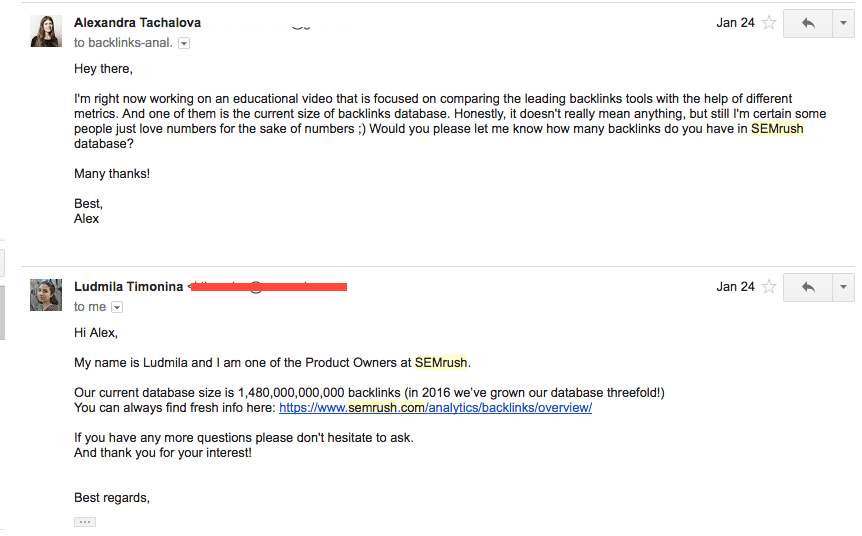Viewport: 862px width, 536px height.
Task: Star Ludmila Timonina's reply email
Action: [x=769, y=287]
